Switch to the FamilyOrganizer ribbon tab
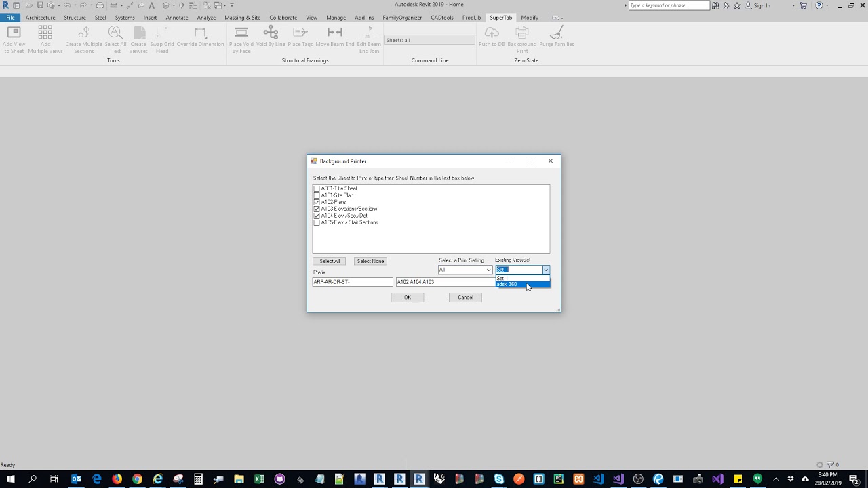This screenshot has height=488, width=868. coord(402,18)
